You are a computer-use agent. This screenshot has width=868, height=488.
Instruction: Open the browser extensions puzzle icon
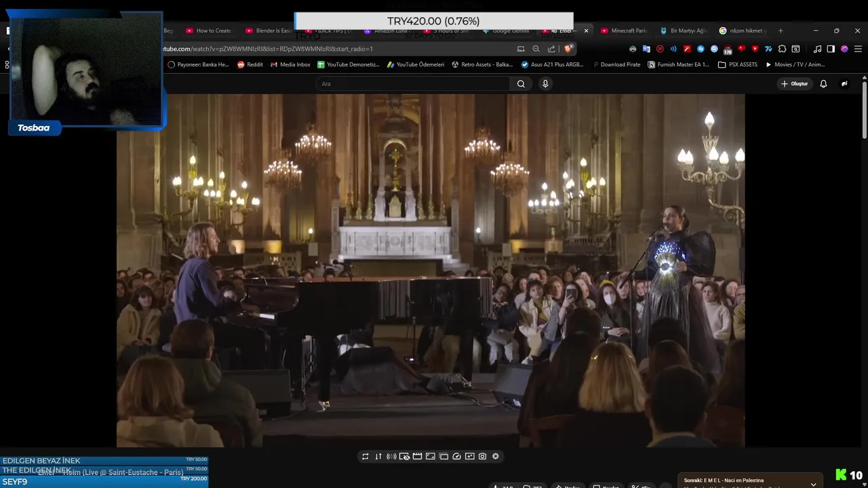point(782,49)
